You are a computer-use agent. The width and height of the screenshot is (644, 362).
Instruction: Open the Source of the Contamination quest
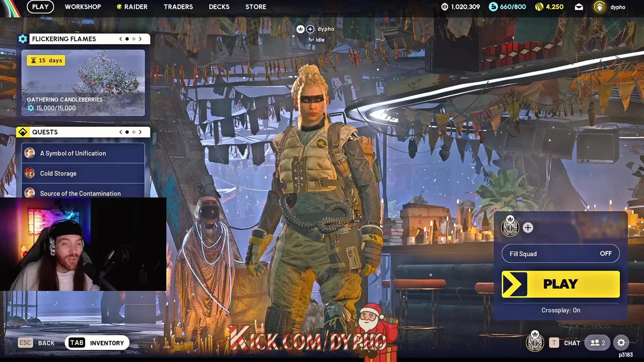point(83,192)
